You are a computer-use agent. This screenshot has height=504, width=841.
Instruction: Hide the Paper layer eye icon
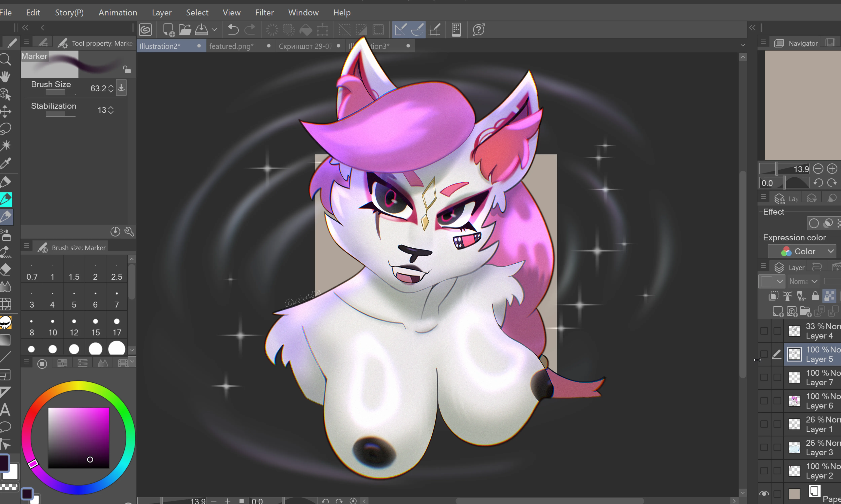pos(764,493)
